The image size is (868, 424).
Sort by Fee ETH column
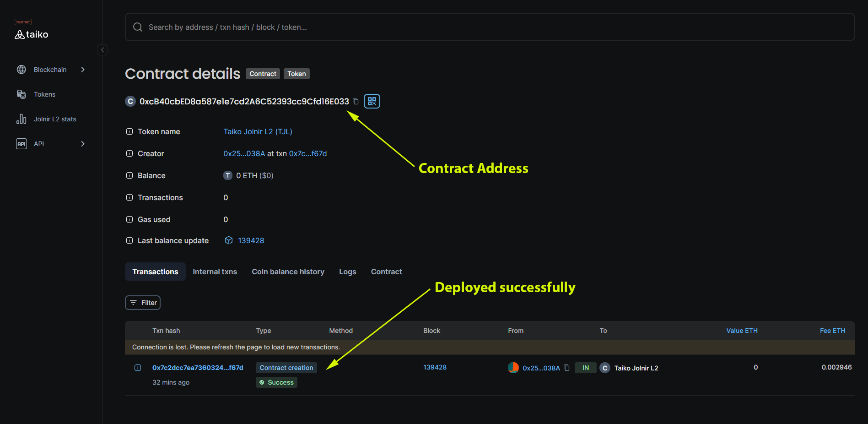(x=832, y=331)
